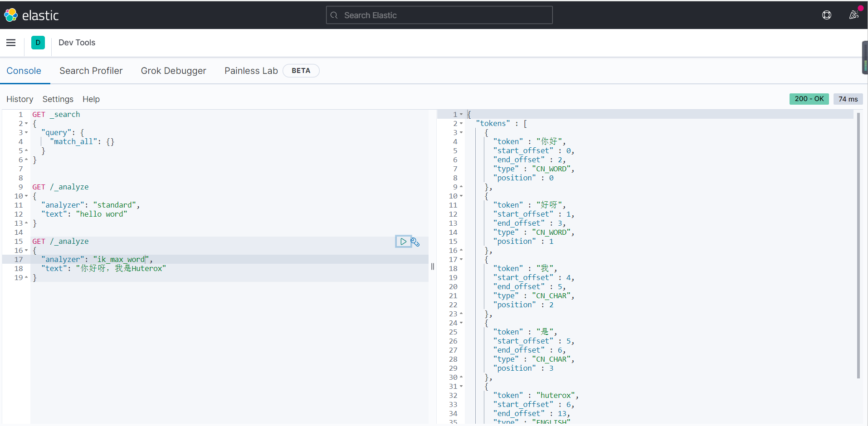Click the "text": "hello word" line
Image resolution: width=868 pixels, height=426 pixels.
84,214
